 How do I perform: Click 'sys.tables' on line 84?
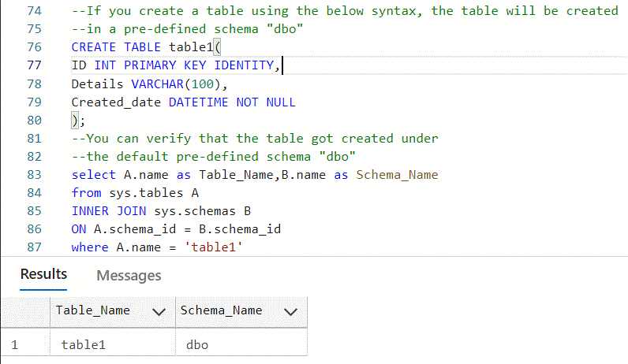point(146,193)
